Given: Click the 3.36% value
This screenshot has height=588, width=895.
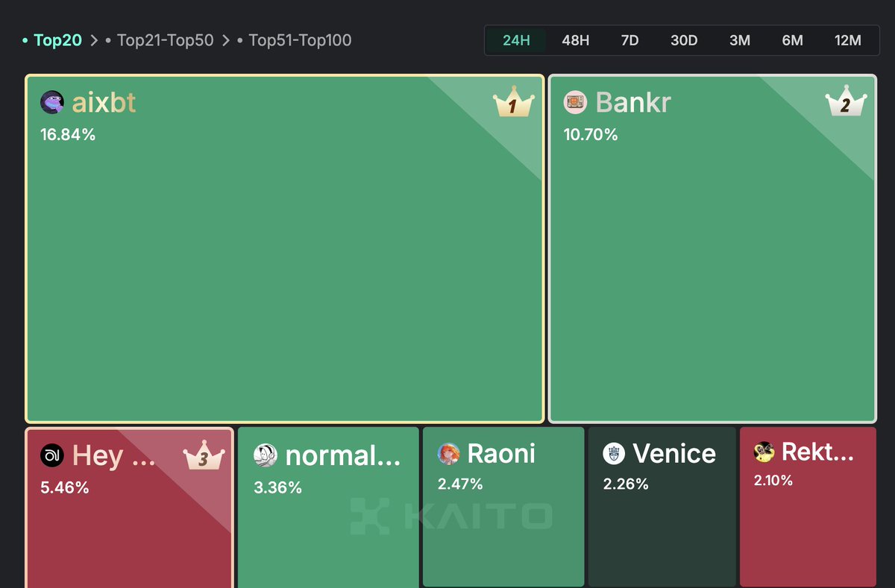Looking at the screenshot, I should pos(277,487).
